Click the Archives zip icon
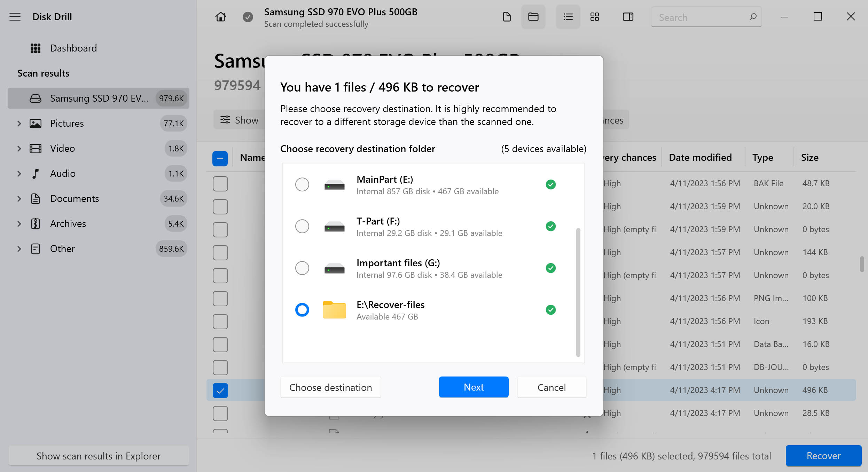This screenshot has height=472, width=868. click(x=36, y=223)
